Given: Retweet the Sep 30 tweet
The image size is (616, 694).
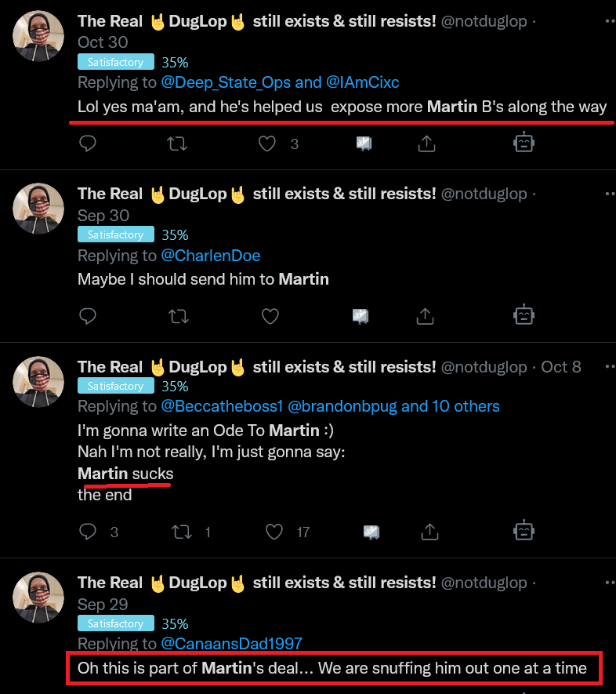Looking at the screenshot, I should point(179,316).
